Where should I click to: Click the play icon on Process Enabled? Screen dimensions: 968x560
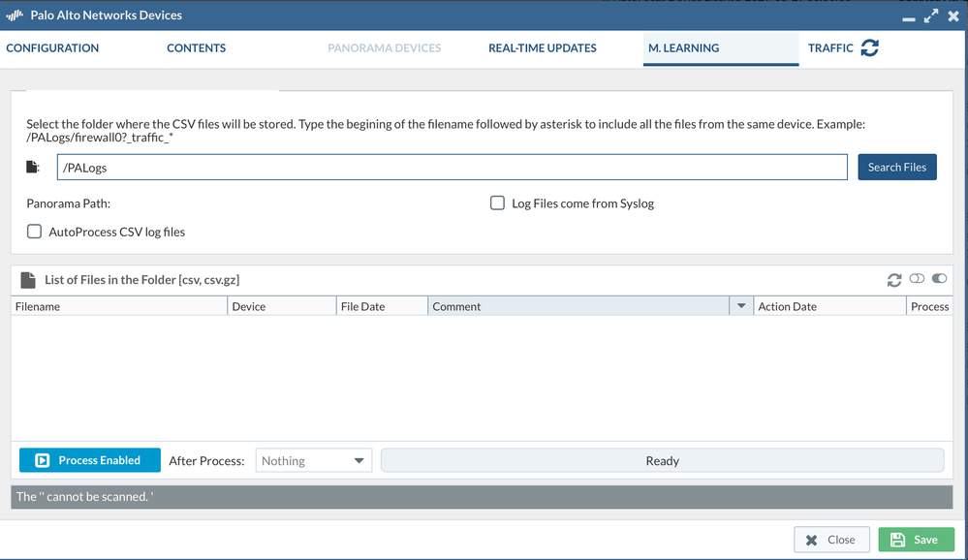pos(43,460)
